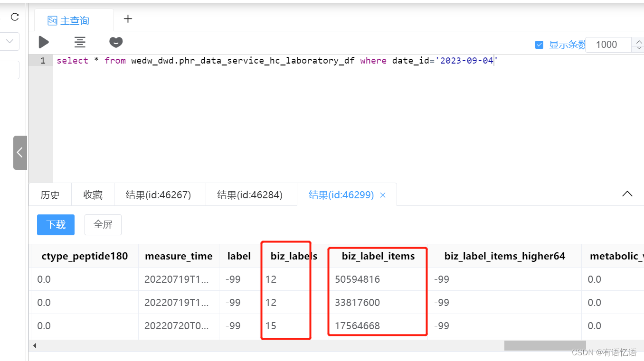This screenshot has height=361, width=644.
Task: Switch to the 收藏 tab
Action: [x=93, y=195]
